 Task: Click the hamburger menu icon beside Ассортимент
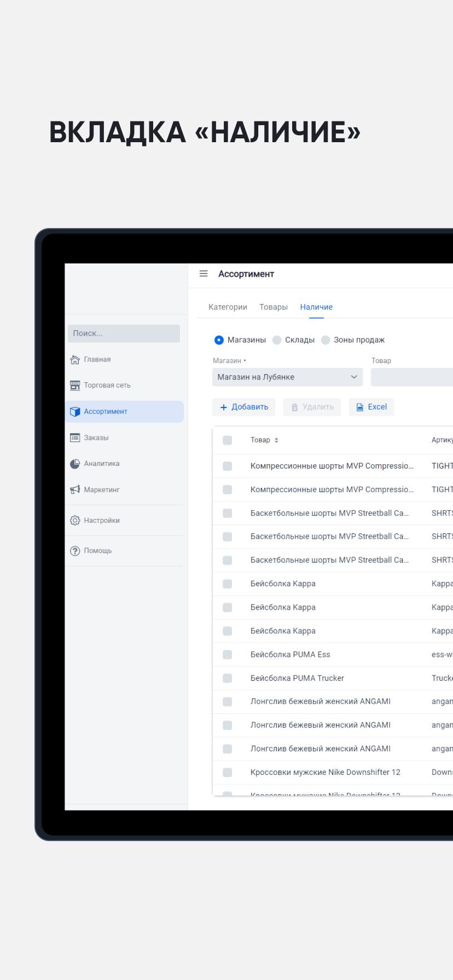[204, 274]
